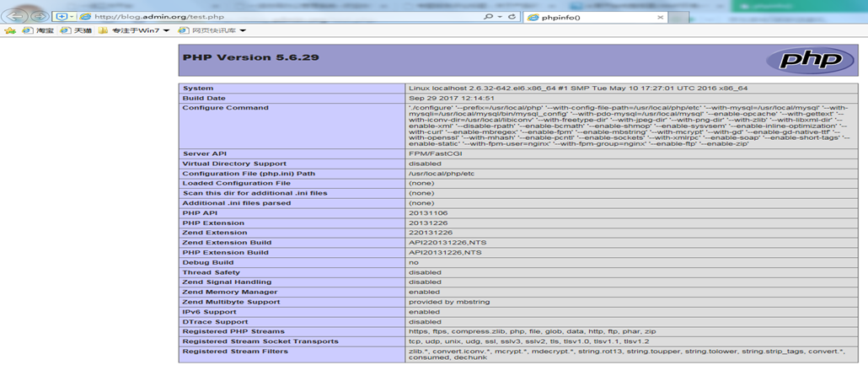Click the Registered PHP Streams label

click(233, 332)
